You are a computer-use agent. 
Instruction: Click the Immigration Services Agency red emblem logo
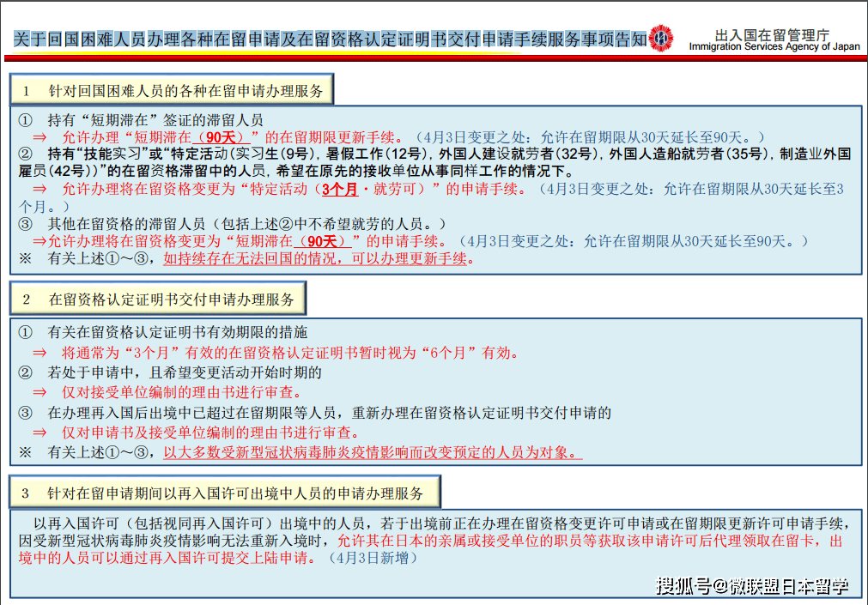tap(660, 39)
